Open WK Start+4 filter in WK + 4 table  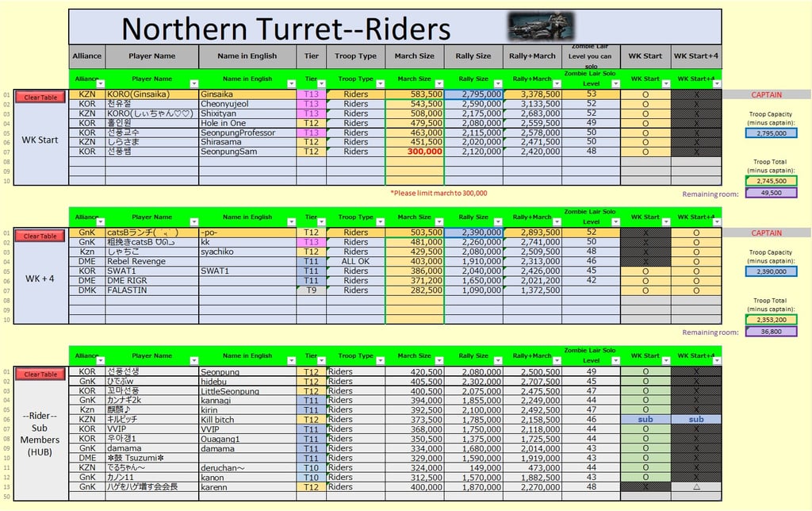(717, 222)
